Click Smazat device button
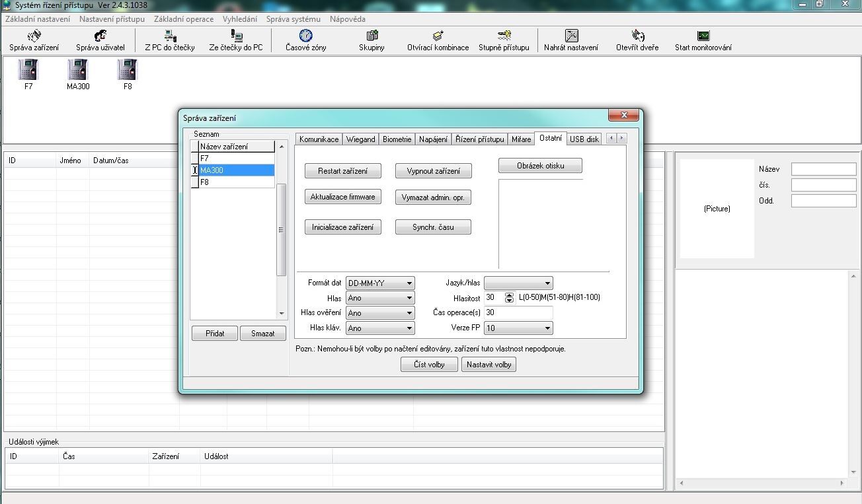This screenshot has width=862, height=504. tap(262, 334)
